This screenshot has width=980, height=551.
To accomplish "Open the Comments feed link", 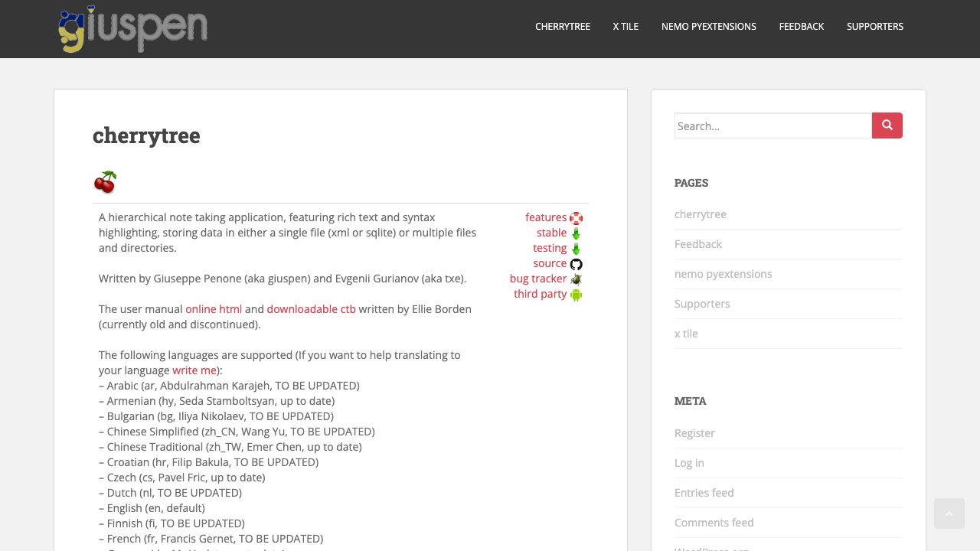I will (714, 523).
